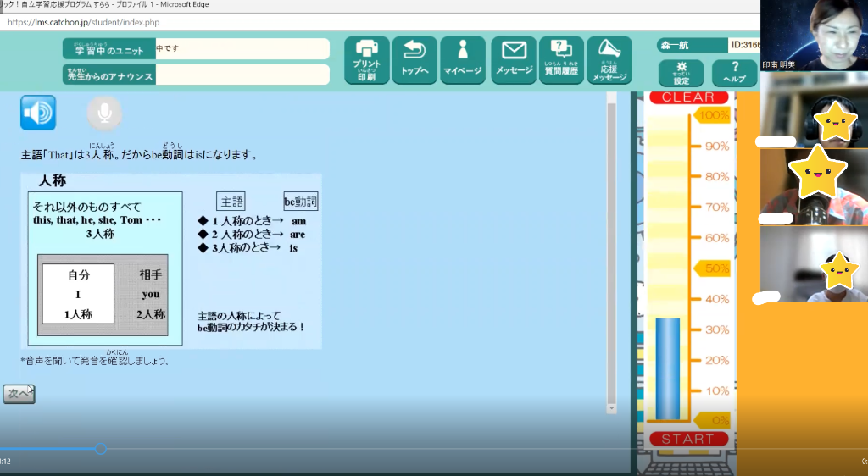Click the grey microphone icon
Screen dimensions: 868x476
coord(104,113)
